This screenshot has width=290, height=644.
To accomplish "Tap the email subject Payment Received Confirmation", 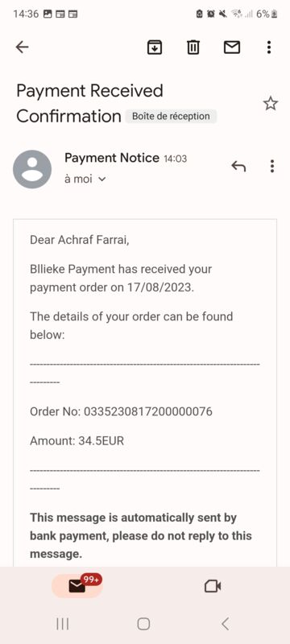I will [x=89, y=104].
